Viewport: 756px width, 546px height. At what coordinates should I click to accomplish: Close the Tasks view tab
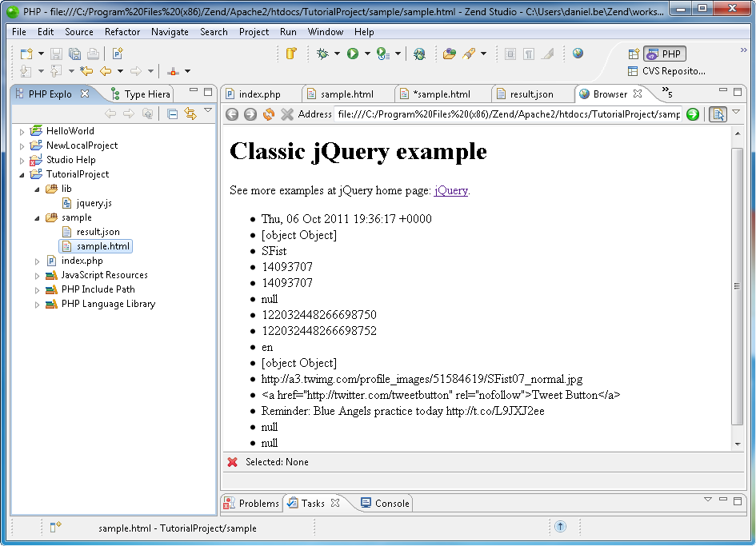pos(335,503)
